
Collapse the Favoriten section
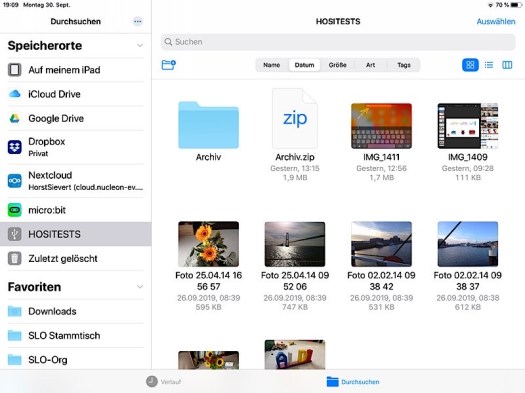pyautogui.click(x=140, y=287)
